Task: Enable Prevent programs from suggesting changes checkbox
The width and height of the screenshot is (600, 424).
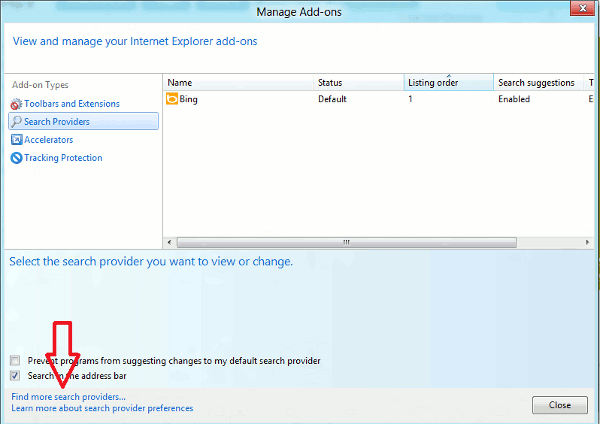Action: [15, 360]
